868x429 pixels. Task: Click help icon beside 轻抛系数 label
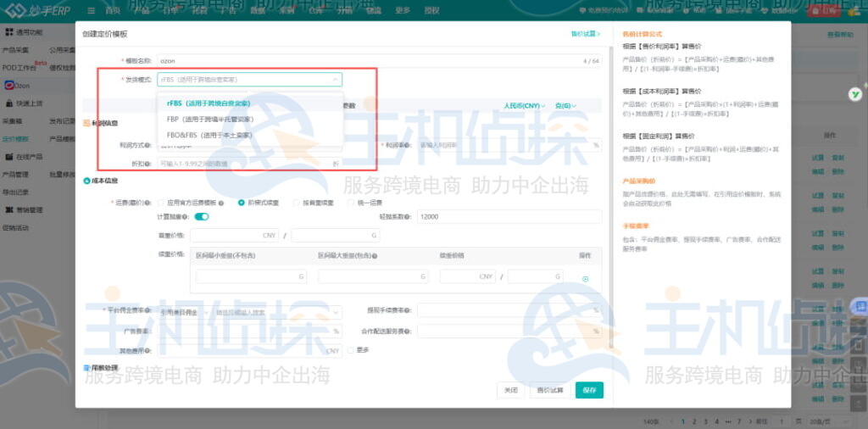click(408, 216)
